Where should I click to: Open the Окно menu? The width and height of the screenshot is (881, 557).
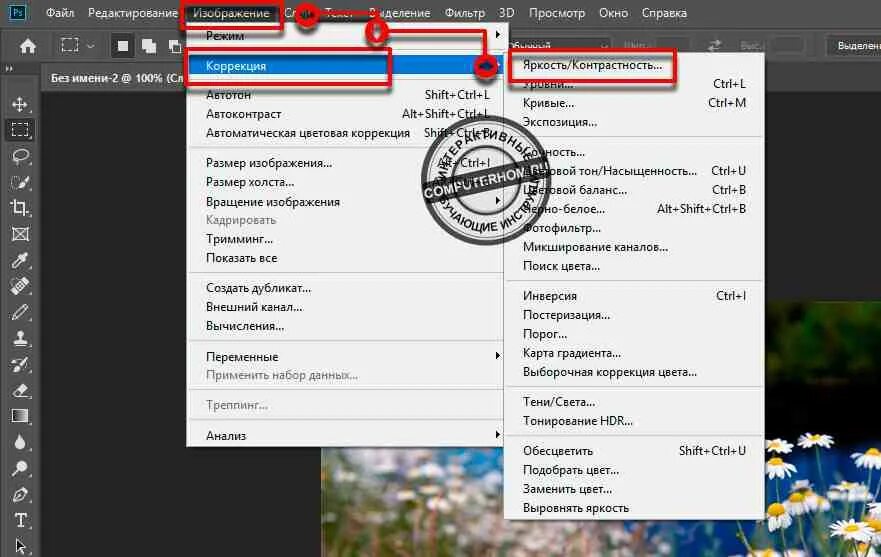(613, 12)
